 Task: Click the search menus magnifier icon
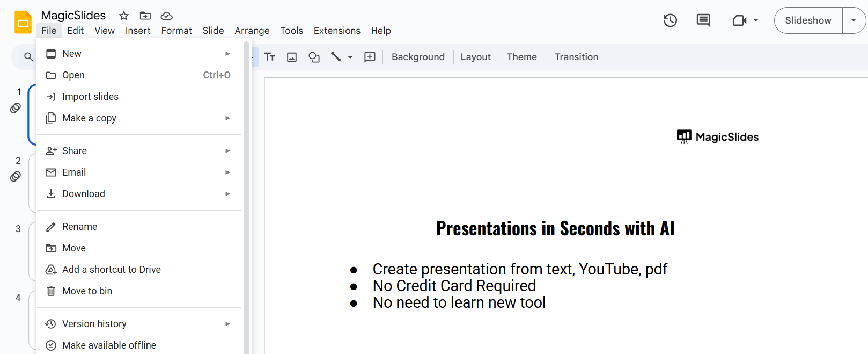[x=29, y=57]
